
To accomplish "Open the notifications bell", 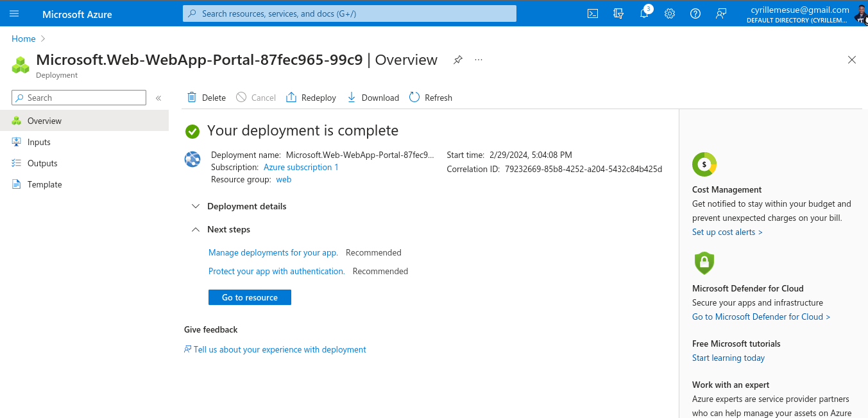I will 644,13.
